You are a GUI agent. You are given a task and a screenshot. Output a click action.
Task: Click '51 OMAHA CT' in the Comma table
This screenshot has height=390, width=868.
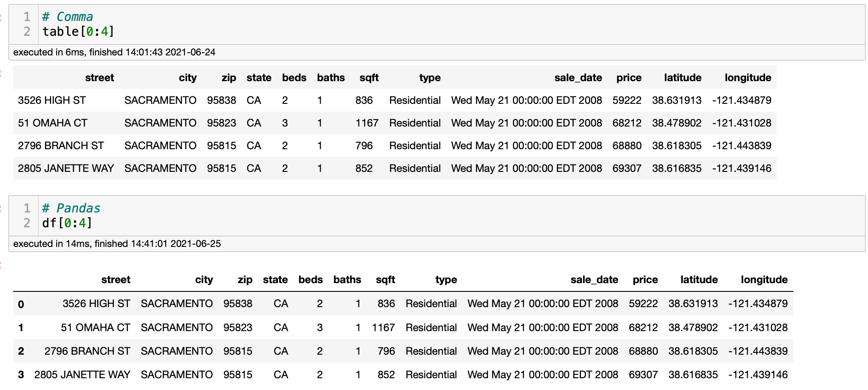pyautogui.click(x=53, y=123)
